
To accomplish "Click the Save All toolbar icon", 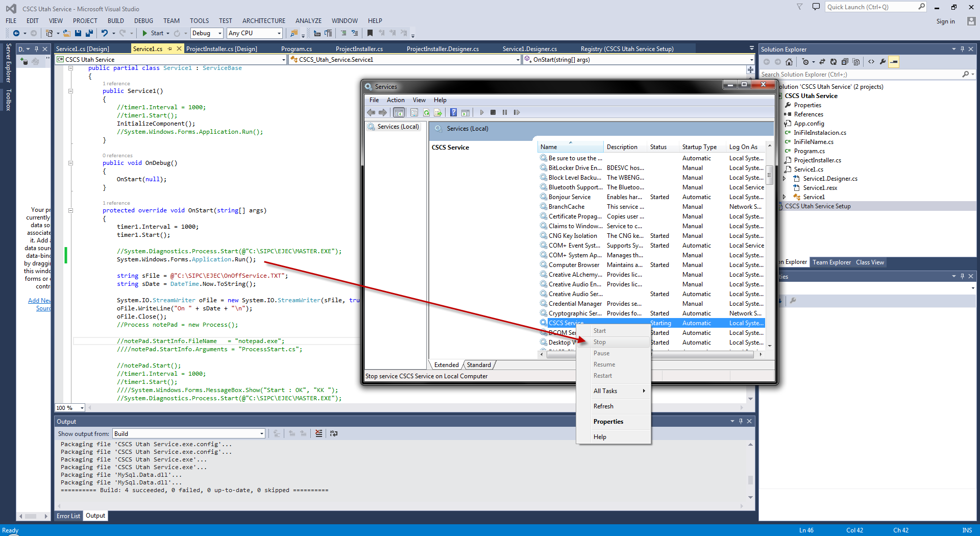I will coord(89,33).
